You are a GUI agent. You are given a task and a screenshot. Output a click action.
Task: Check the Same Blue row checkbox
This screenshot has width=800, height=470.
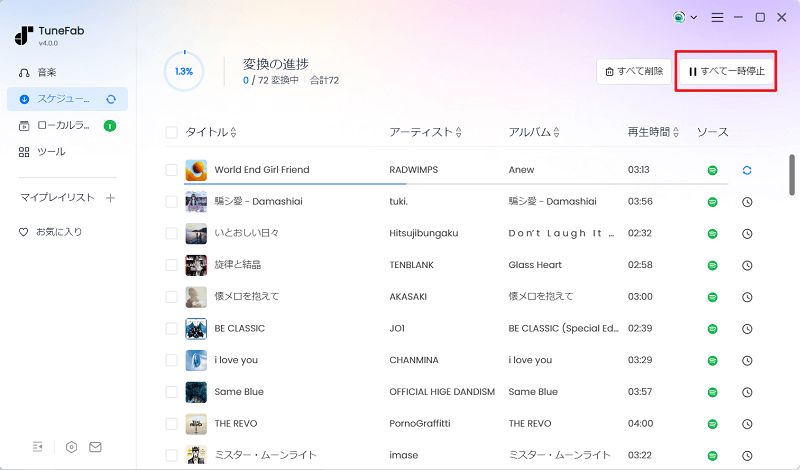click(x=171, y=392)
